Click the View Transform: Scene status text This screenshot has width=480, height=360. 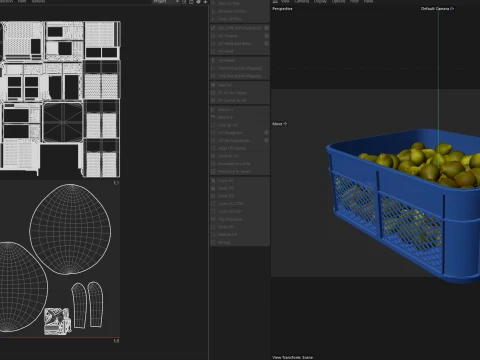click(x=292, y=357)
